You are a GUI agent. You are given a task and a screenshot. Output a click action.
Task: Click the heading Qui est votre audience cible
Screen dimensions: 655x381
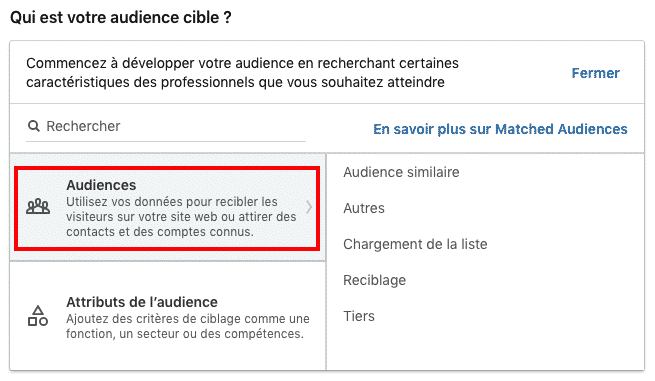(x=121, y=18)
